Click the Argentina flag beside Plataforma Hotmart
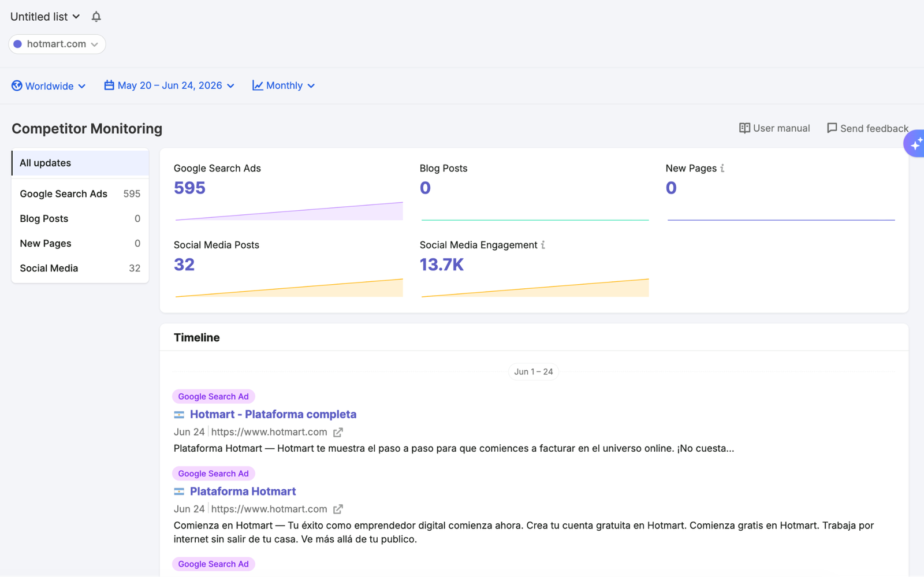 [x=179, y=492]
